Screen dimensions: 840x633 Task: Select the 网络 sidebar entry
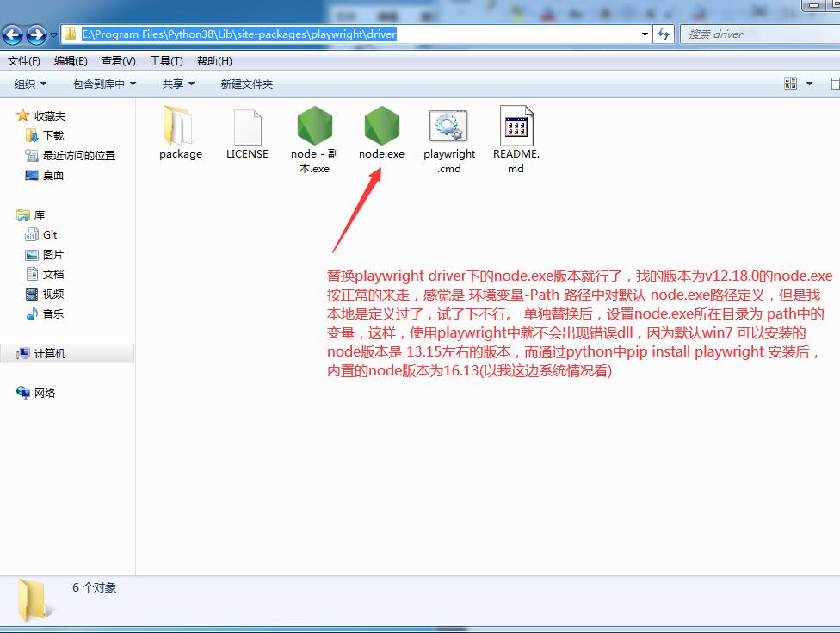click(45, 394)
